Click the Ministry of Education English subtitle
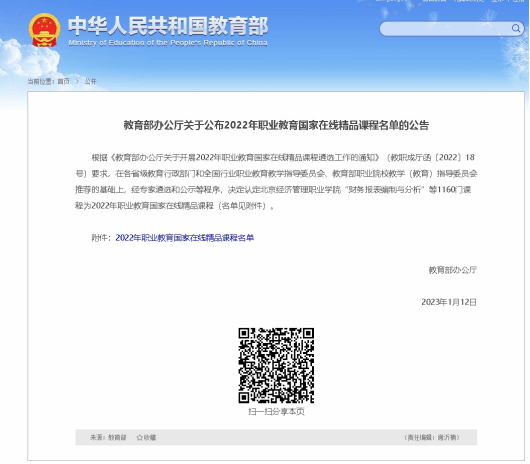Screen dimensions: 530x464 168,43
